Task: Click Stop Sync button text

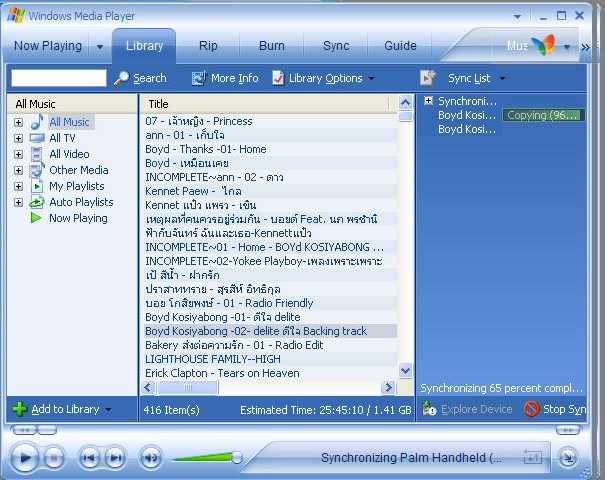Action: tap(564, 409)
